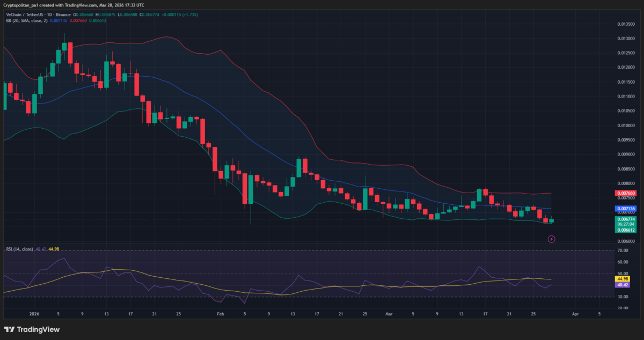Click the RSI (14, close) indicator legend
This screenshot has width=644, height=340.
tap(19, 249)
